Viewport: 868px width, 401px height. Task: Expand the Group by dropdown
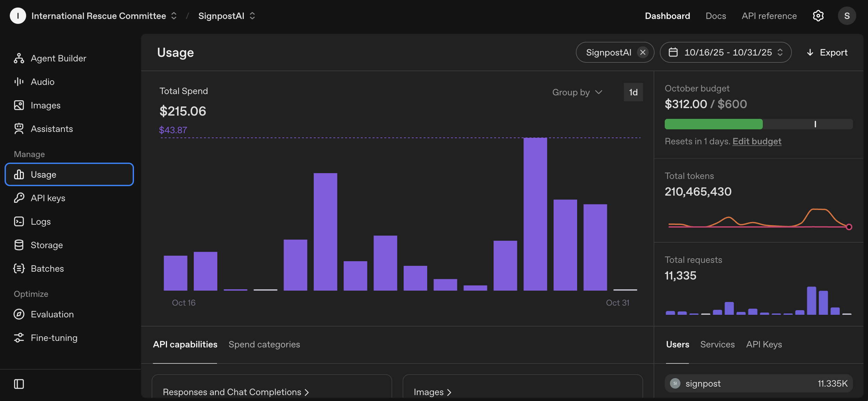(577, 92)
